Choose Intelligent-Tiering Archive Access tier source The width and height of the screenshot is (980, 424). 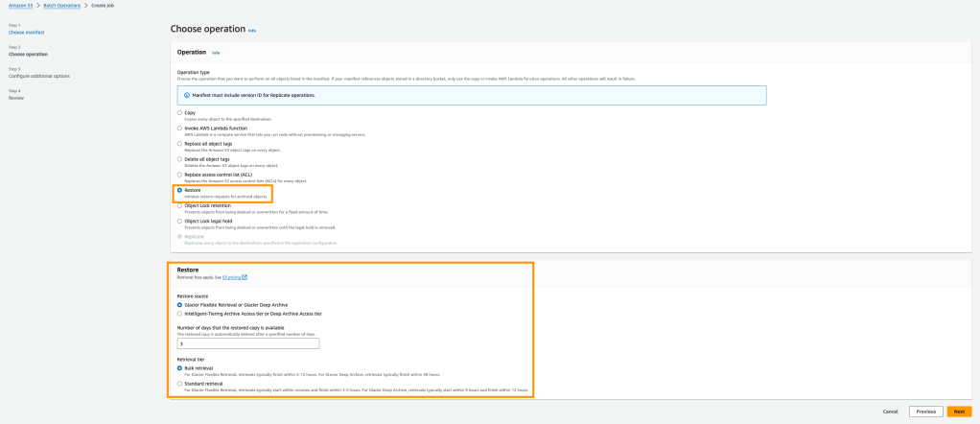tap(179, 313)
